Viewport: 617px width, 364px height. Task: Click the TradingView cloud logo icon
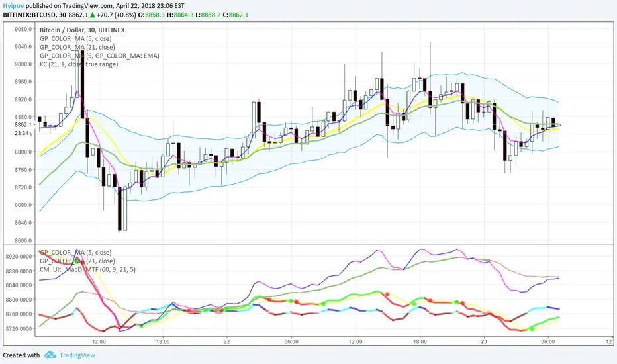(x=50, y=355)
